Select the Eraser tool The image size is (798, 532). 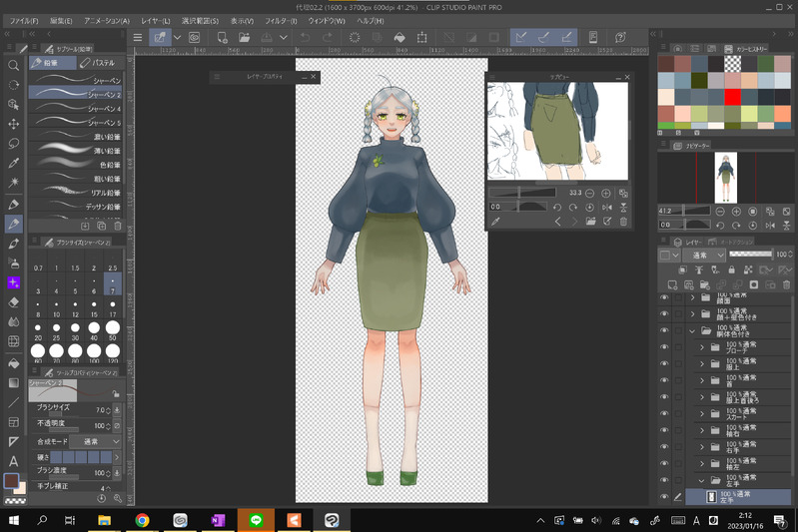click(14, 301)
